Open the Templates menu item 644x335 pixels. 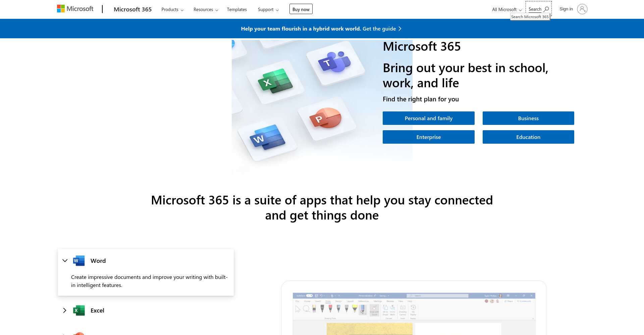[237, 9]
